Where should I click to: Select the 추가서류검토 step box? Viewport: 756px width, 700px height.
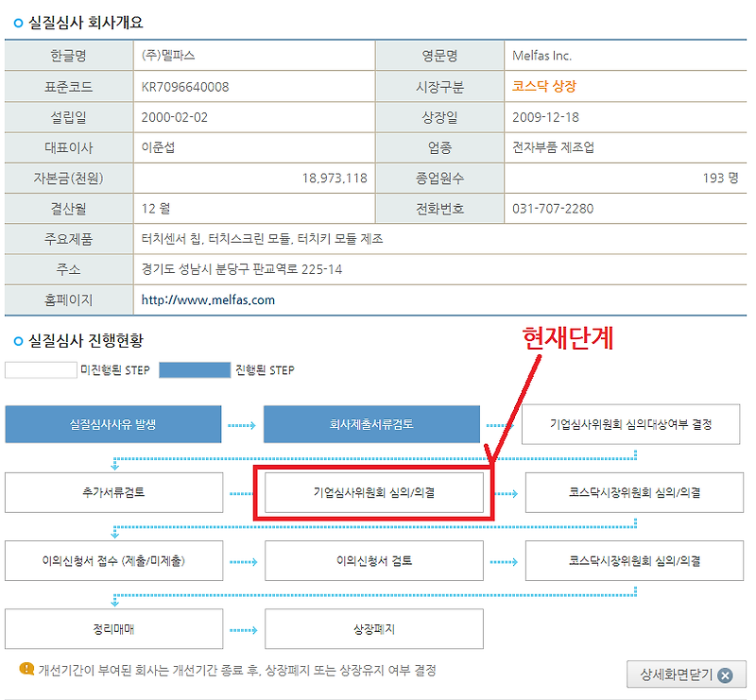pos(113,492)
